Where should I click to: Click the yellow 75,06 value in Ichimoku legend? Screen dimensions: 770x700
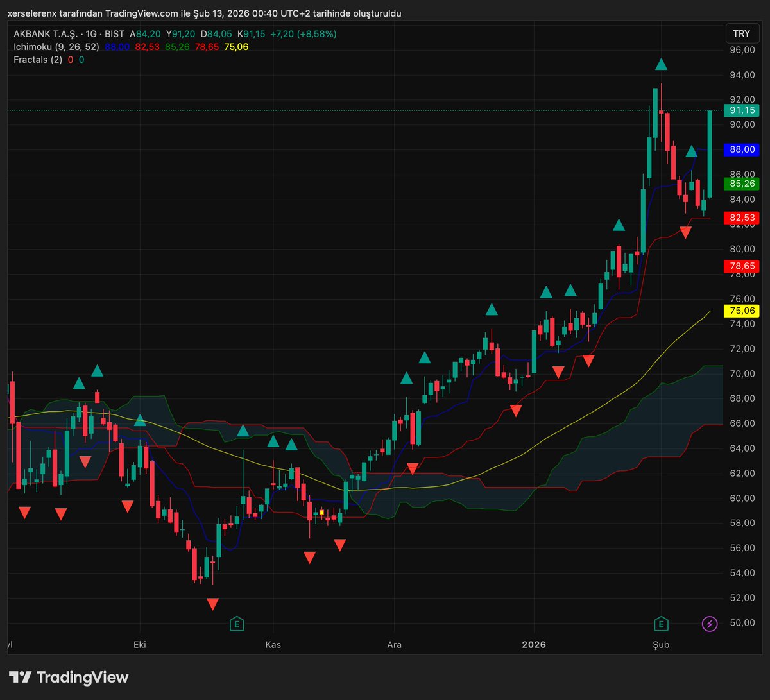coord(236,47)
